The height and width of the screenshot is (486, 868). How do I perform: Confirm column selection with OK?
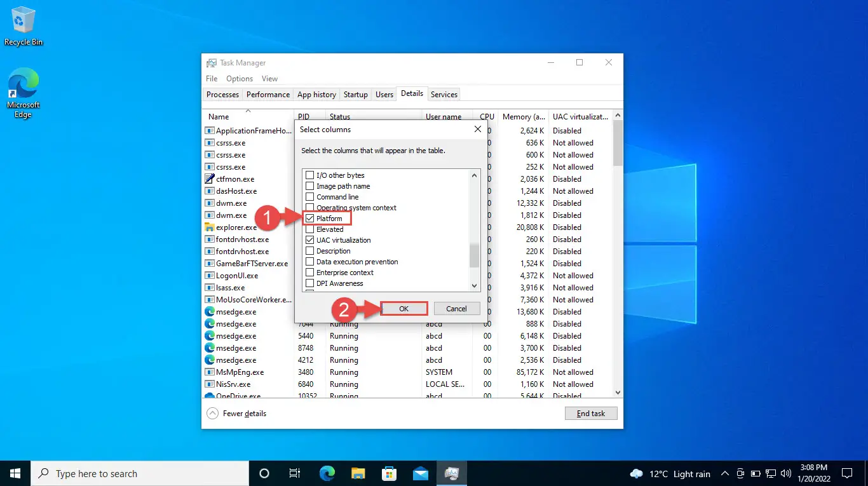403,309
